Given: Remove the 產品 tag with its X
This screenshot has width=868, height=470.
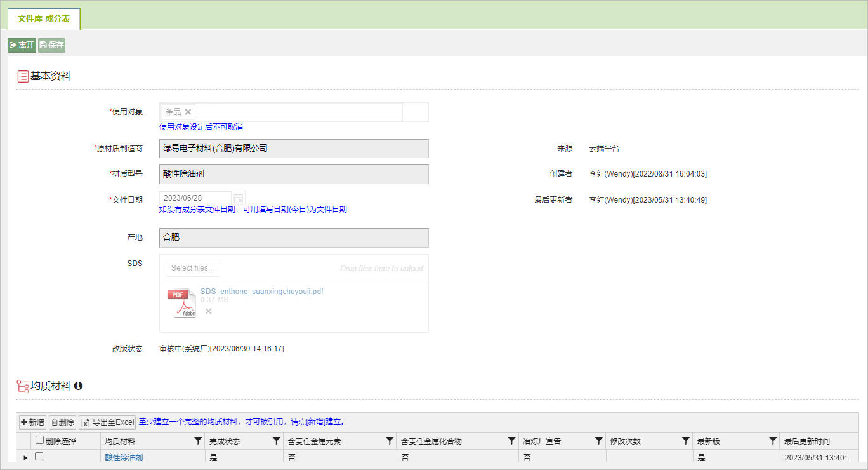Looking at the screenshot, I should (x=188, y=112).
